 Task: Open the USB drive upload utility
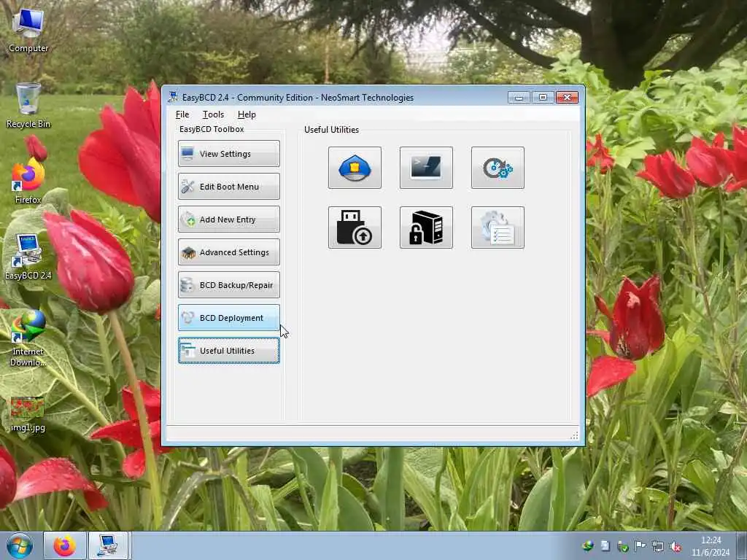click(355, 227)
